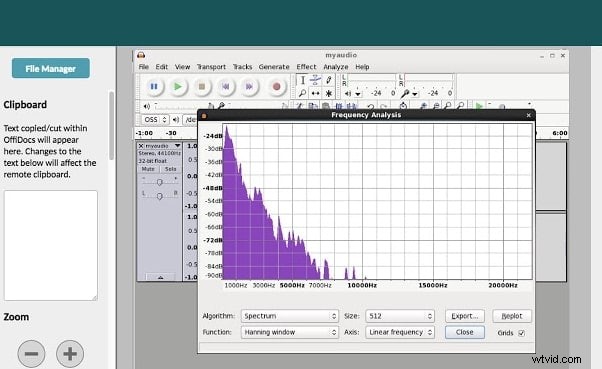Click the Trim audio toolbar icon

pos(339,106)
